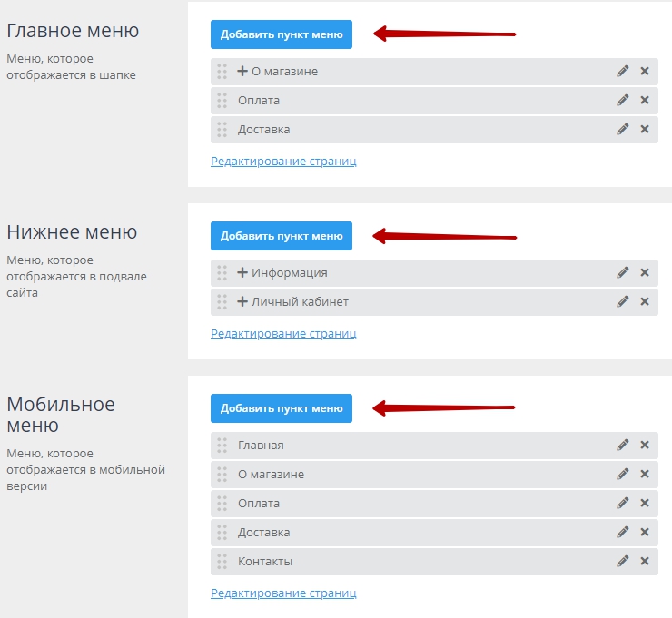This screenshot has height=618, width=672.
Task: Delete the Доставка item in Главное меню
Action: tap(645, 129)
